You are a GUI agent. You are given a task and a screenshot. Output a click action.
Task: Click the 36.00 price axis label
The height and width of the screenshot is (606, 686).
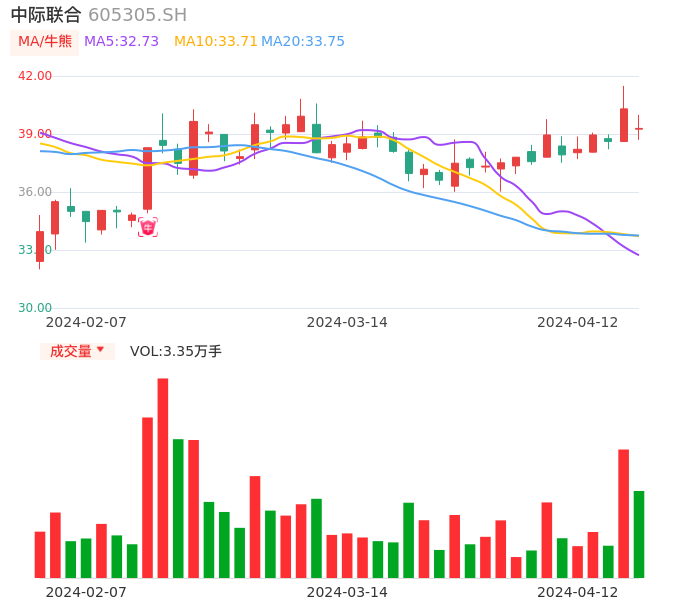36,192
